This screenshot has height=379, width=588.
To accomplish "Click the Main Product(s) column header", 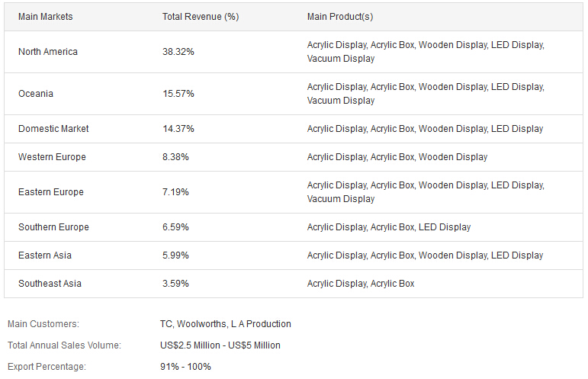I will 340,17.
